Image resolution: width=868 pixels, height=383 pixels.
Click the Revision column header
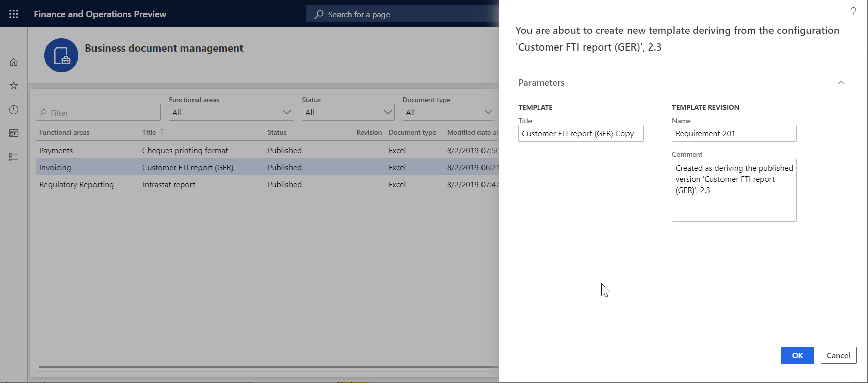369,132
